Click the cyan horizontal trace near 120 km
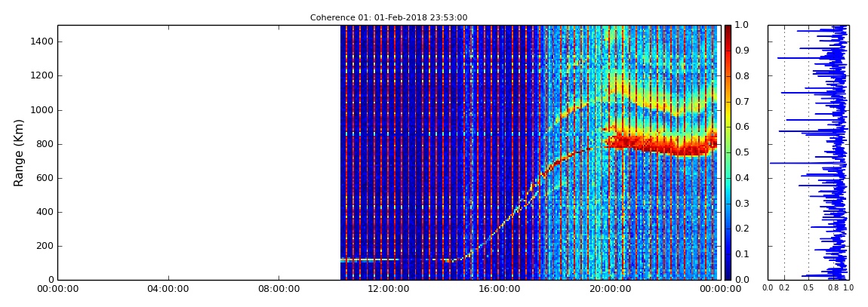The height and width of the screenshot is (307, 868). 370,259
